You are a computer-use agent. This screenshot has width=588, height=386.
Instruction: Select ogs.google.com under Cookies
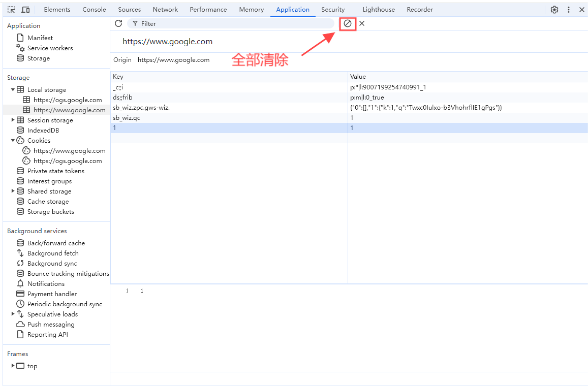[x=68, y=161]
